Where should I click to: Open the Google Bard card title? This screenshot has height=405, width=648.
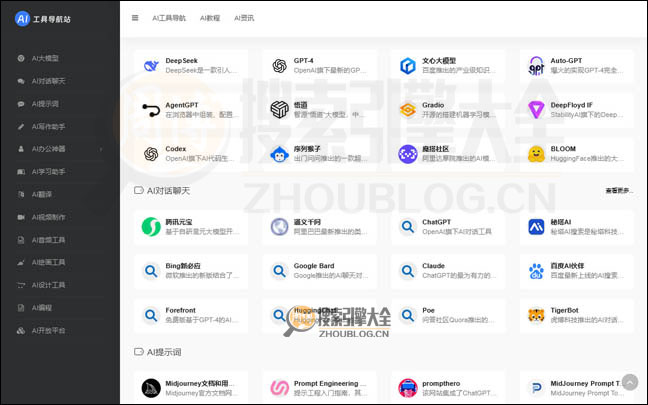[x=314, y=266]
